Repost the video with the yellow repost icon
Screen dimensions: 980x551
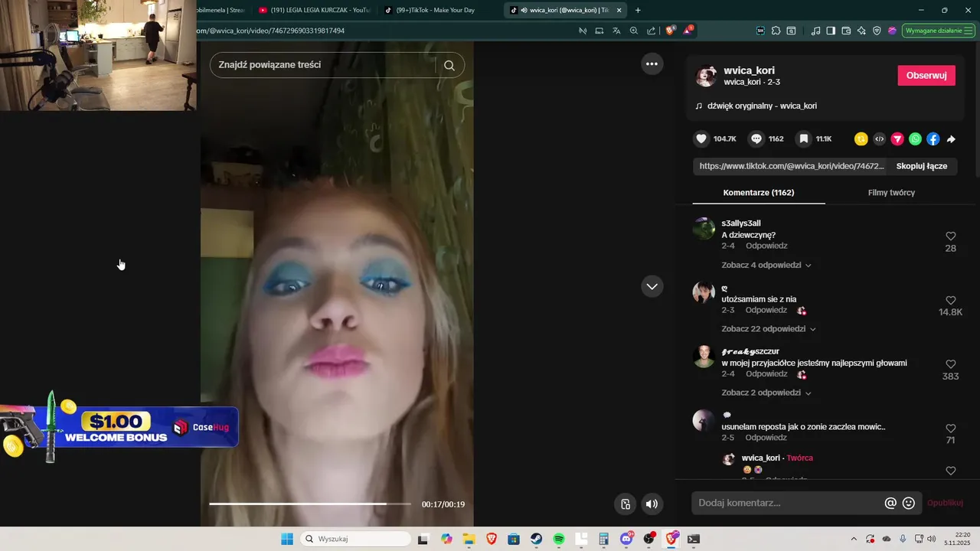tap(861, 139)
